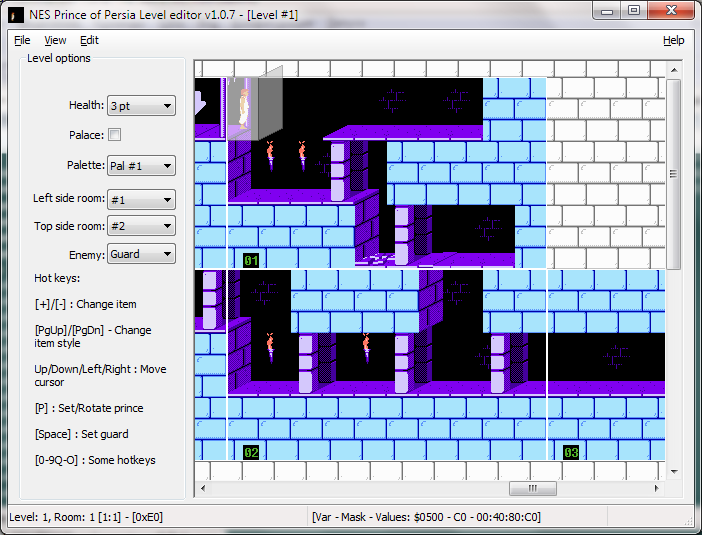Minimize the level editor window
Image resolution: width=702 pixels, height=535 pixels.
click(607, 11)
